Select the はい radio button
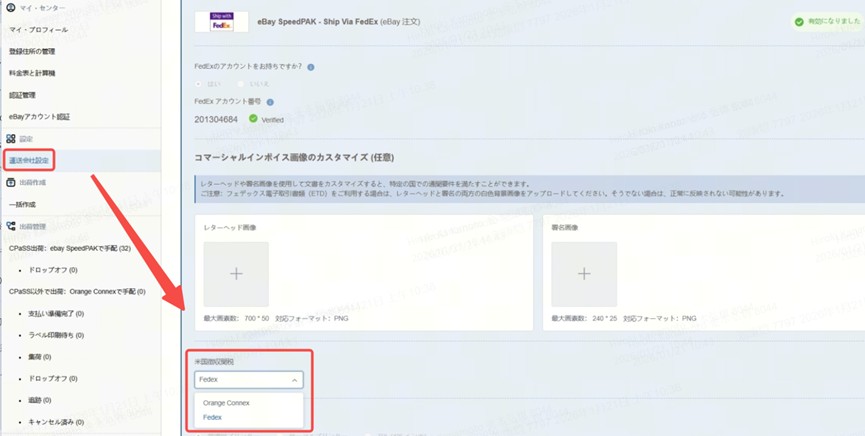 199,84
